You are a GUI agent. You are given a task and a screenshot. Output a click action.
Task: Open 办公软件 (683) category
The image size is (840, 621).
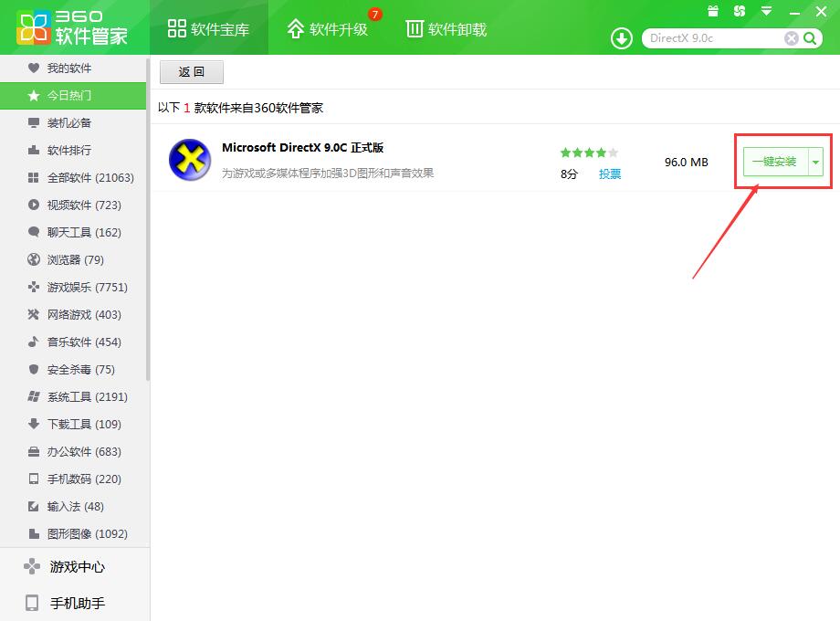73,452
